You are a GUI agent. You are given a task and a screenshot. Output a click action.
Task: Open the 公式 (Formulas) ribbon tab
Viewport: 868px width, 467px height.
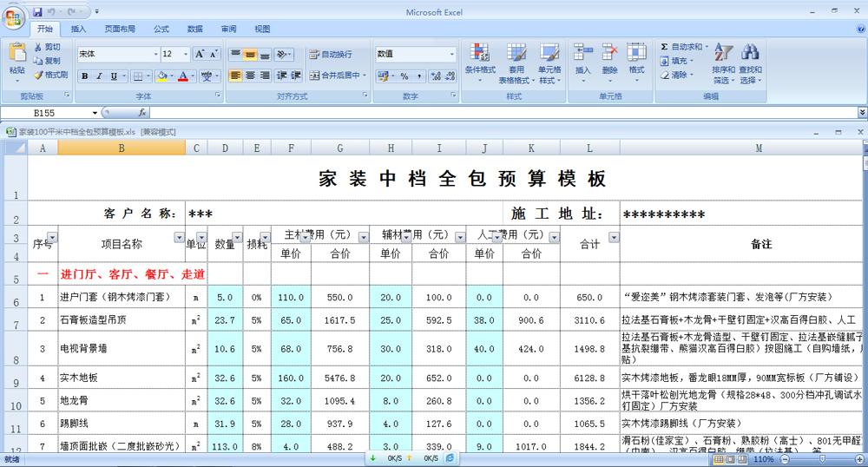pos(161,29)
